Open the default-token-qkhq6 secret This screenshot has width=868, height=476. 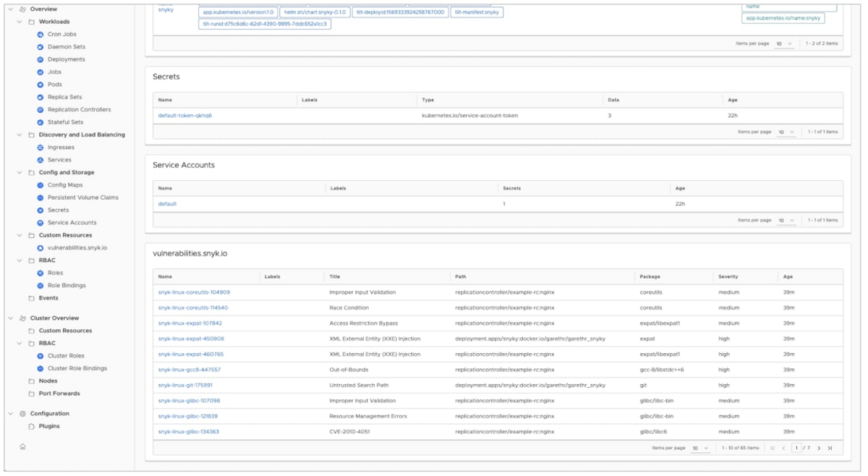(185, 116)
